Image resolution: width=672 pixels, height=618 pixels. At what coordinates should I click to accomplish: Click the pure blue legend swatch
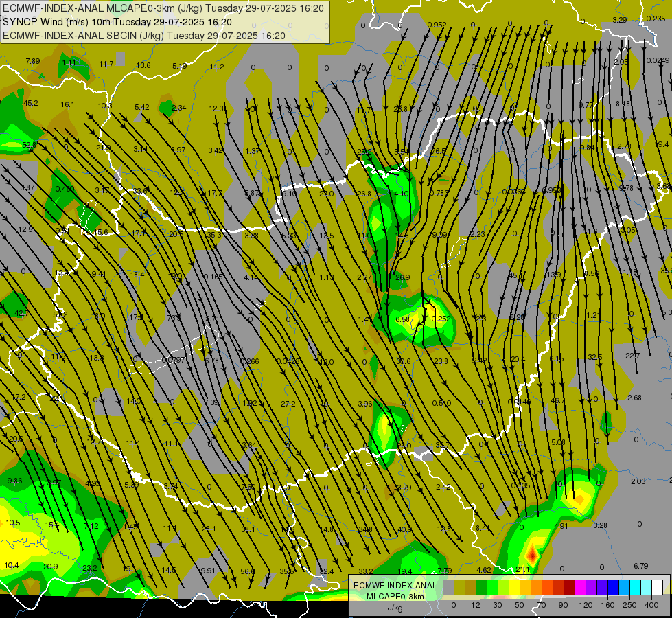pos(614,587)
